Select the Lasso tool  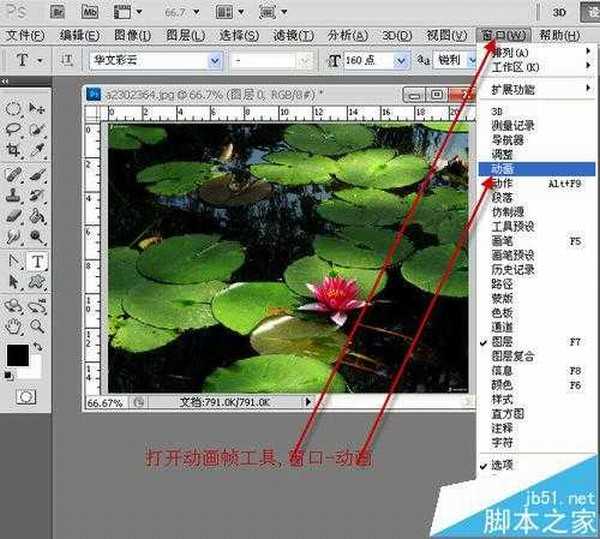click(x=14, y=129)
